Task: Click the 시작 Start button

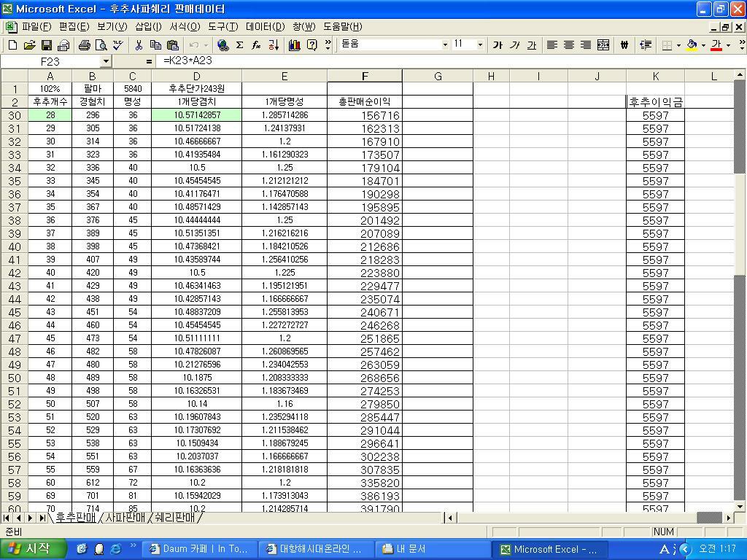Action: tap(29, 549)
